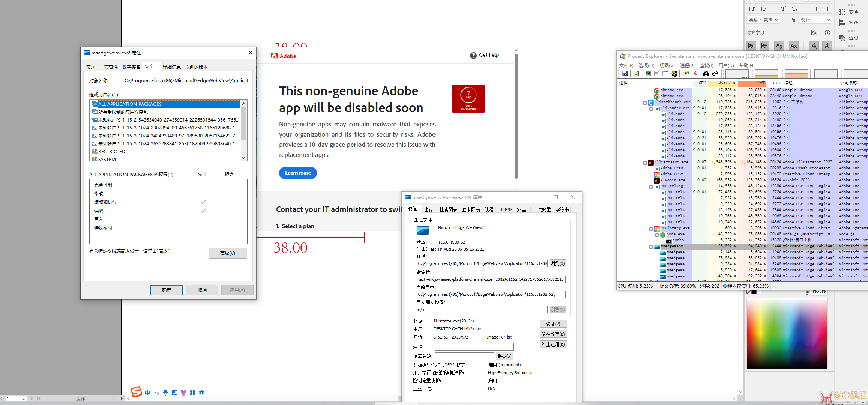Click the snap-to-glyph info icon
Image resolution: width=868 pixels, height=405 pixels.
click(x=827, y=33)
